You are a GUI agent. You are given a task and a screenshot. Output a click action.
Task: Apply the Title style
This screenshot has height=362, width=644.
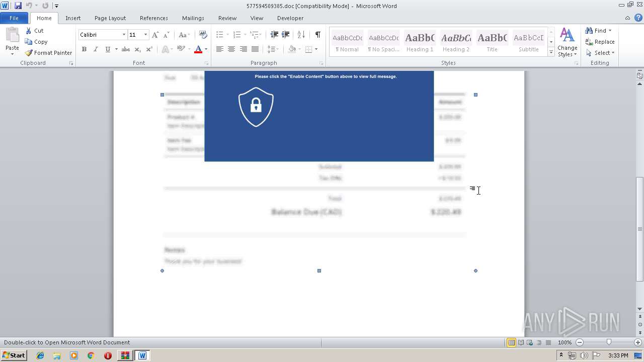pyautogui.click(x=492, y=42)
